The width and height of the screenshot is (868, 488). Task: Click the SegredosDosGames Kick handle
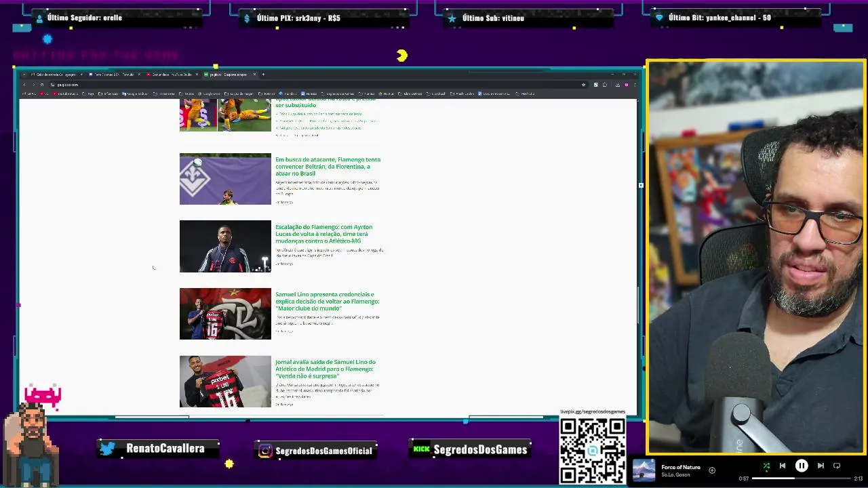pyautogui.click(x=480, y=449)
